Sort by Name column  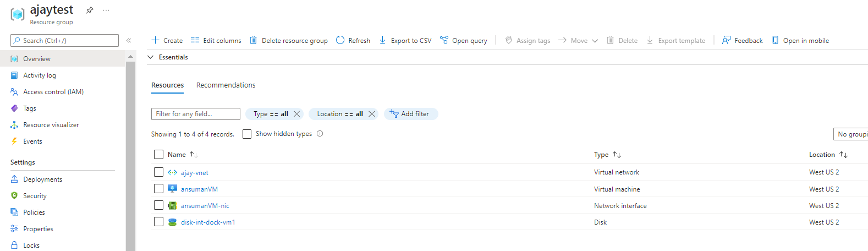[183, 155]
